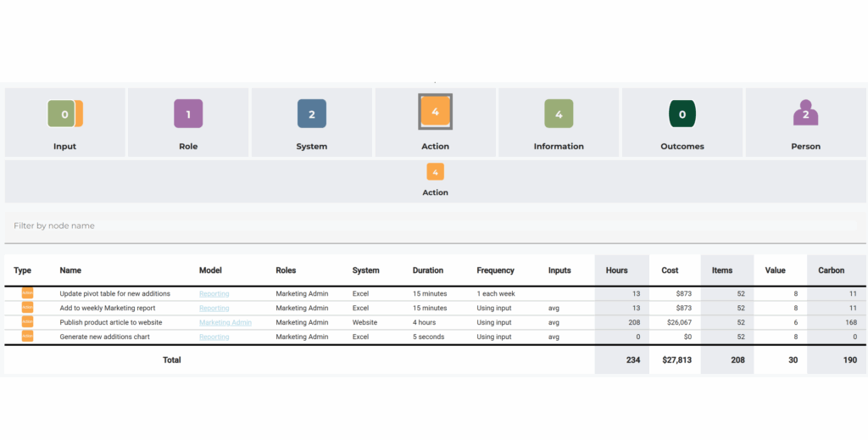Sort table by Hours column header
Viewport: 868px width, 440px height.
616,270
